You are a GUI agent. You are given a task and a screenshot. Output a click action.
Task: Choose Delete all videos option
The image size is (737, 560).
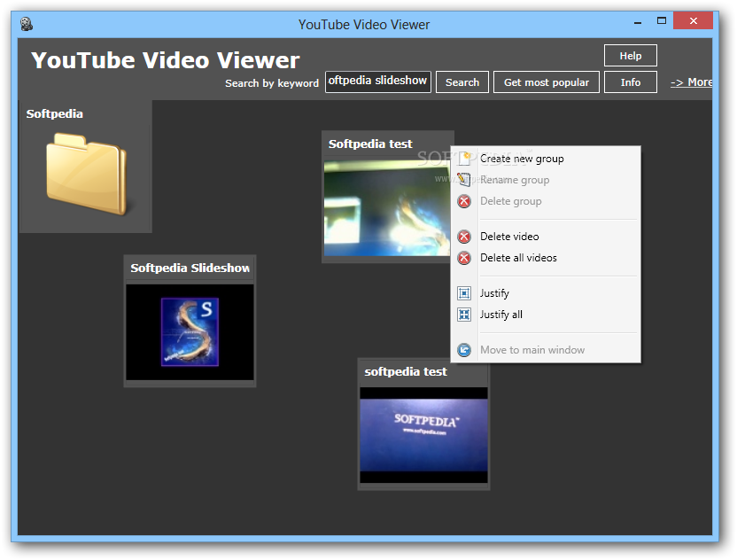(x=546, y=258)
